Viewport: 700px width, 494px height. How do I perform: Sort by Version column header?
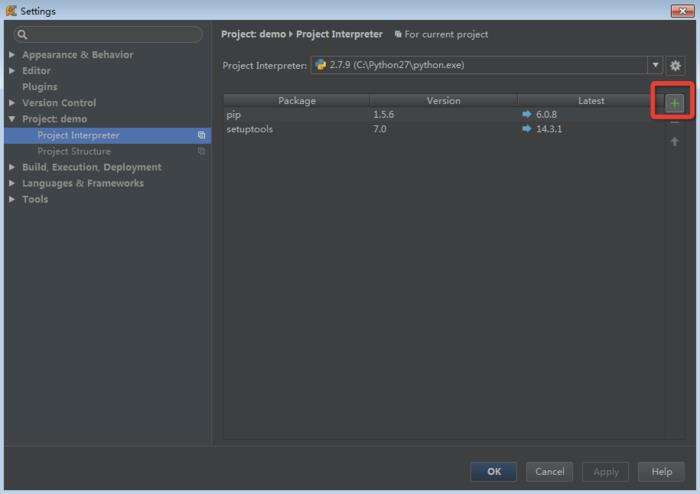pos(443,100)
